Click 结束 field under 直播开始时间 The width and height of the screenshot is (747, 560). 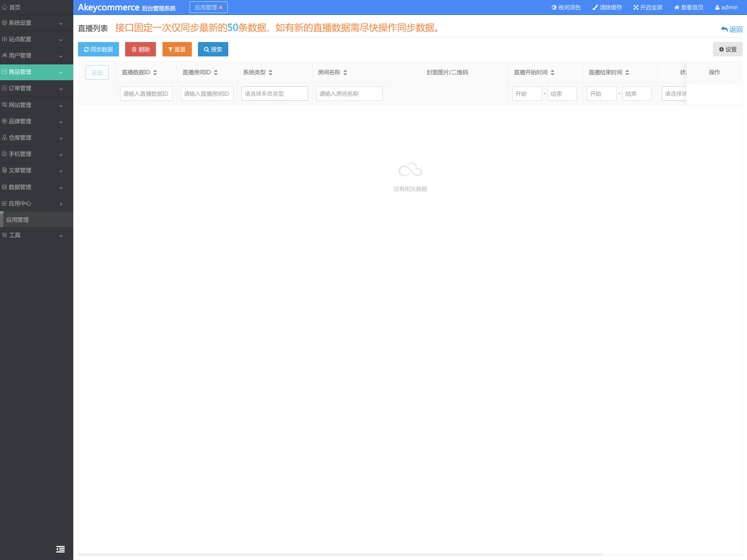[x=562, y=93]
